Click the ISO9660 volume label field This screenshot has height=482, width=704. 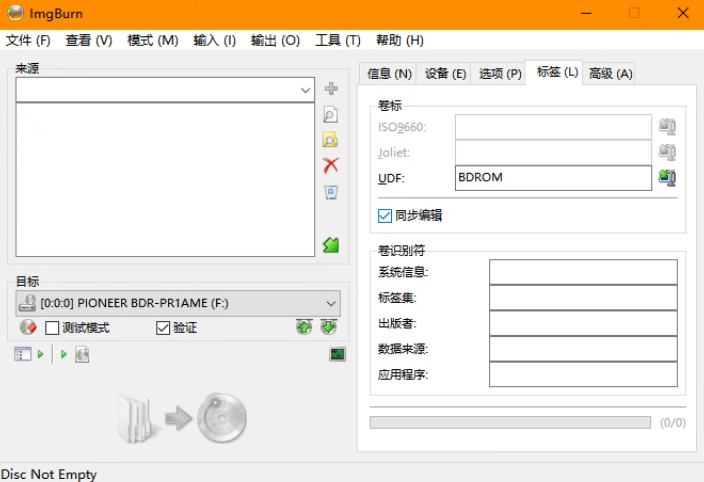click(x=553, y=127)
